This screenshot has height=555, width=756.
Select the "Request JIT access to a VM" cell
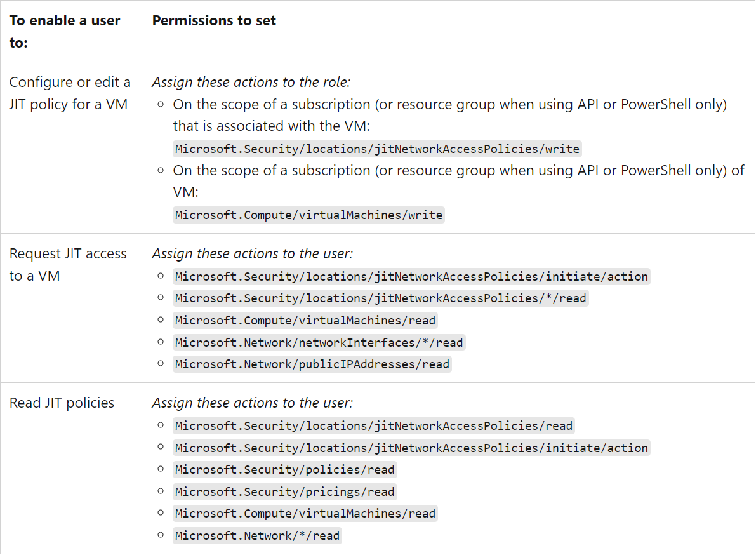[68, 265]
